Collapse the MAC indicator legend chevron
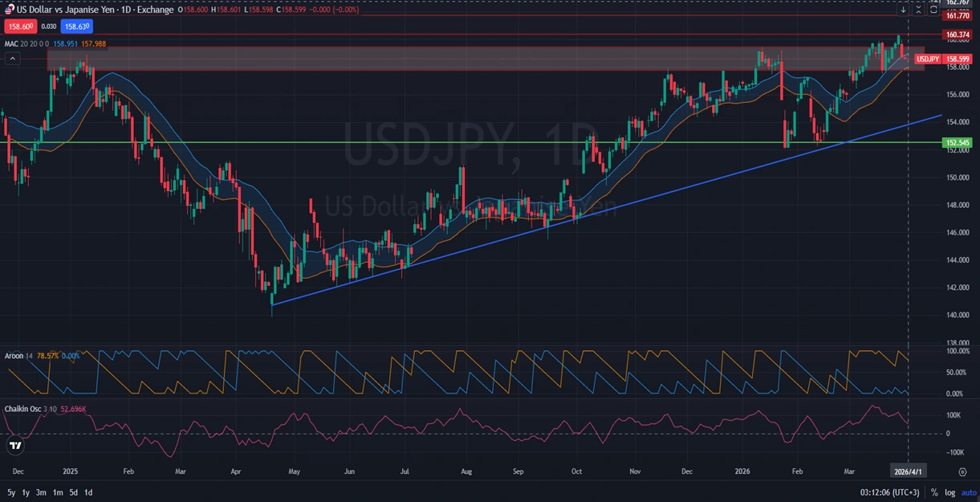This screenshot has height=502, width=980. tap(11, 58)
